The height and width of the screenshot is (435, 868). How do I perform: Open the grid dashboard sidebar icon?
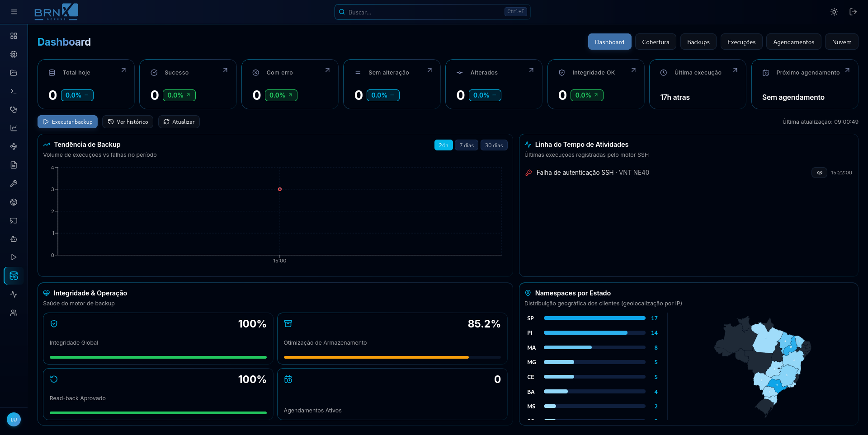coord(14,36)
